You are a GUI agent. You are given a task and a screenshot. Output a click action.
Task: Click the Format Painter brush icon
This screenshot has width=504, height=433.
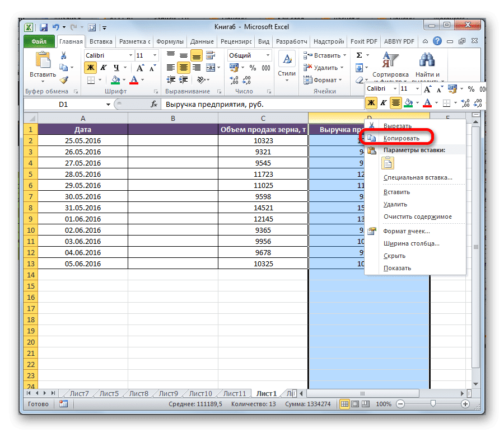[64, 79]
